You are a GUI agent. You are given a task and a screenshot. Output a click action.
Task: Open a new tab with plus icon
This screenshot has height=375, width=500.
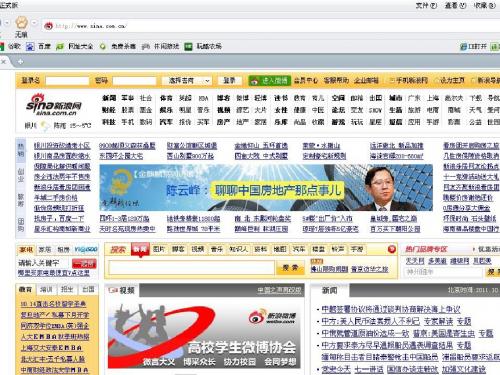point(21,62)
